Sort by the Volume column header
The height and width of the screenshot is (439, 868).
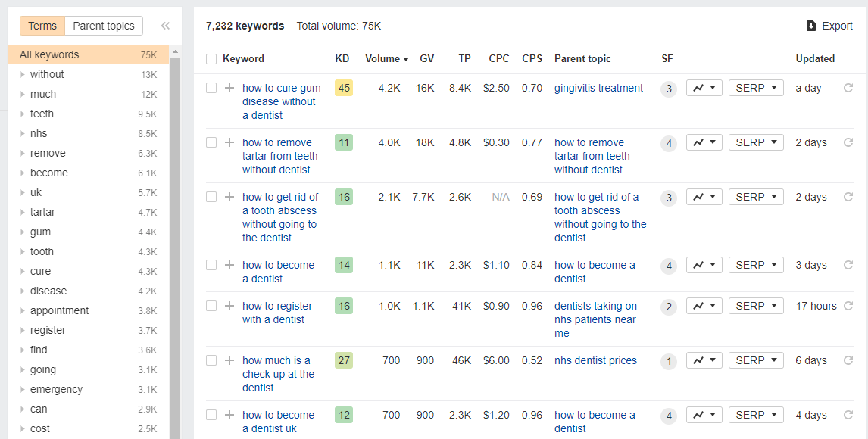386,58
